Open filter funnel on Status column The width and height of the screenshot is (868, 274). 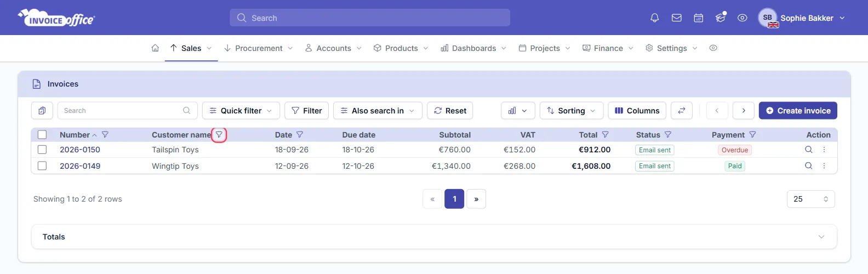pyautogui.click(x=668, y=135)
